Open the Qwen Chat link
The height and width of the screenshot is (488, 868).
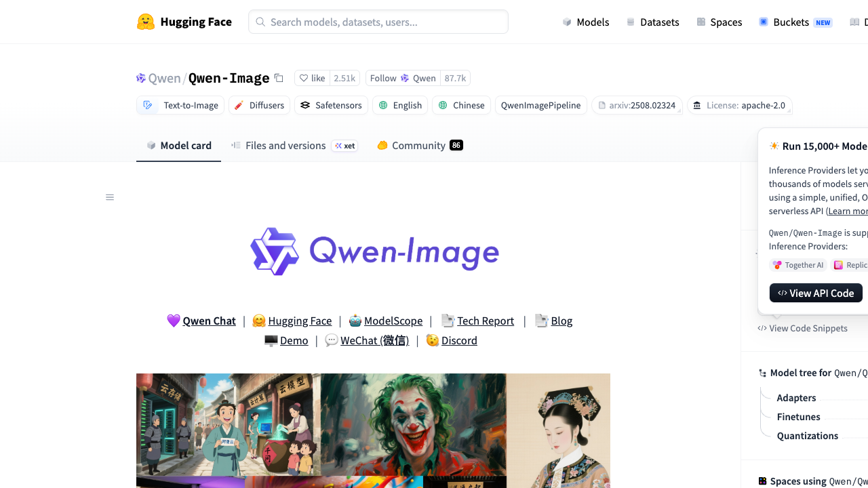pos(210,321)
